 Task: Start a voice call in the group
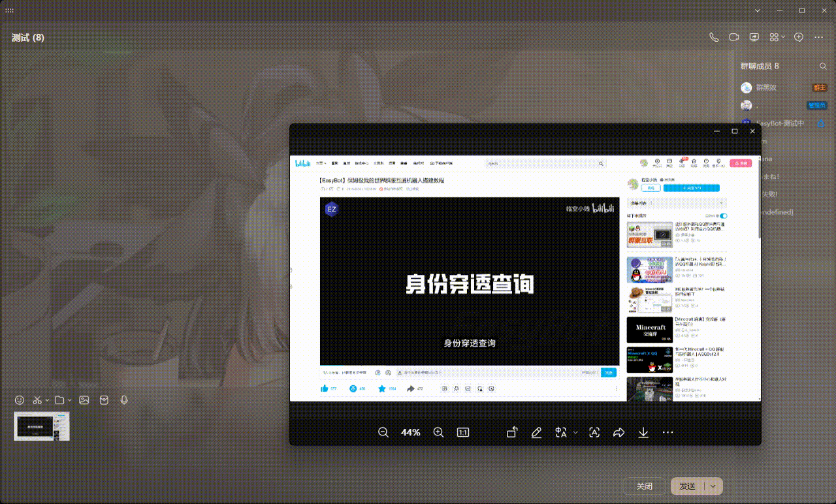(x=714, y=37)
